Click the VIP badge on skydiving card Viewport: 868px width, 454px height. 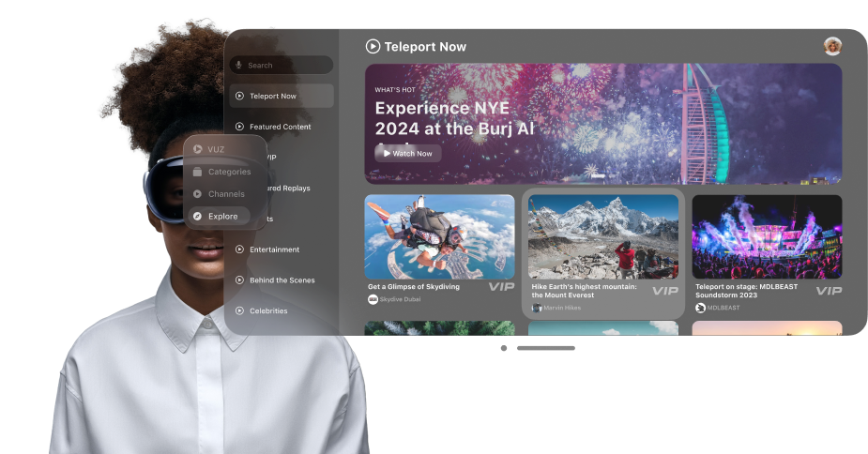pos(501,287)
